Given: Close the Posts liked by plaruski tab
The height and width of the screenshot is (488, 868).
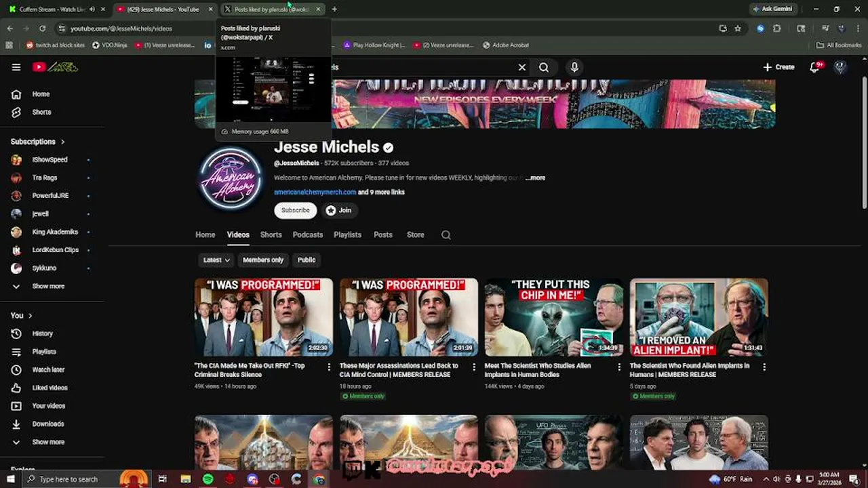Looking at the screenshot, I should [318, 9].
